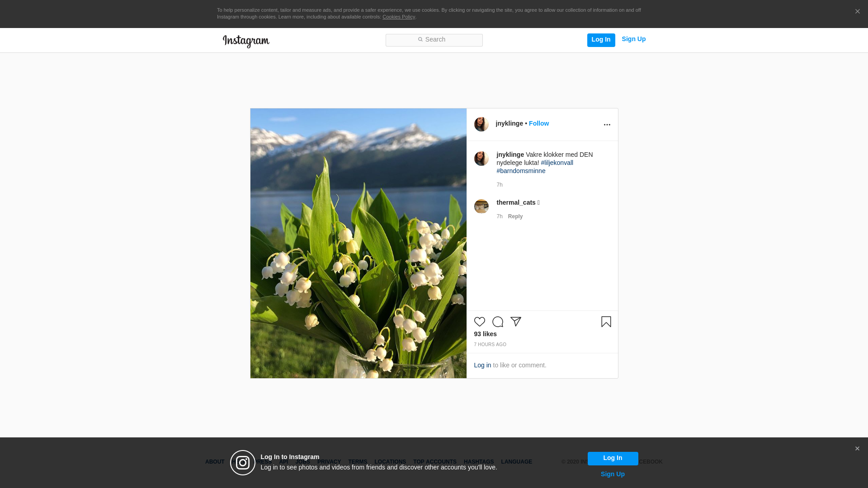
Task: Open the three-dot more options menu
Action: (x=607, y=125)
